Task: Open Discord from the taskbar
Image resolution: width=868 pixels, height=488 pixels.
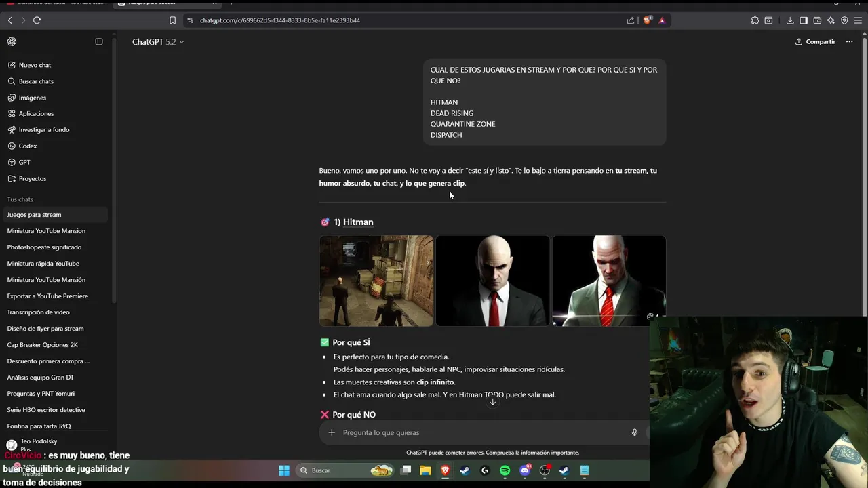Action: [526, 470]
